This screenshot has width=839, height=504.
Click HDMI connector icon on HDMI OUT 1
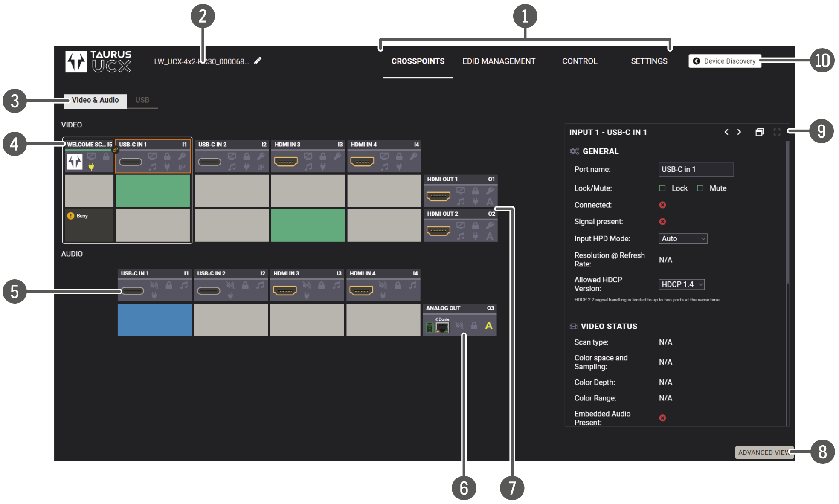pyautogui.click(x=438, y=196)
